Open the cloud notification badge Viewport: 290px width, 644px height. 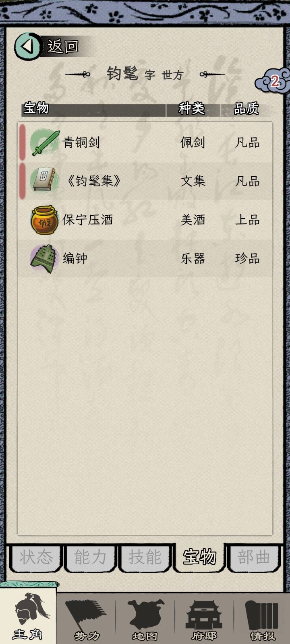point(273,82)
